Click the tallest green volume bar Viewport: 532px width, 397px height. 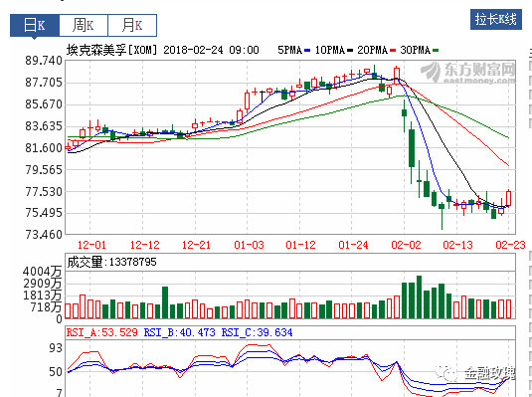[x=419, y=297]
